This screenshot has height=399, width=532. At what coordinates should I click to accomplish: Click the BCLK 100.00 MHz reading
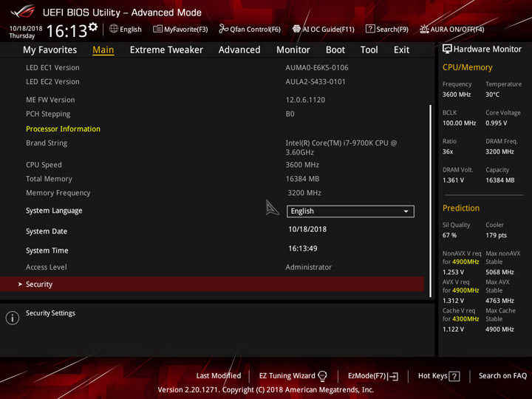(459, 123)
